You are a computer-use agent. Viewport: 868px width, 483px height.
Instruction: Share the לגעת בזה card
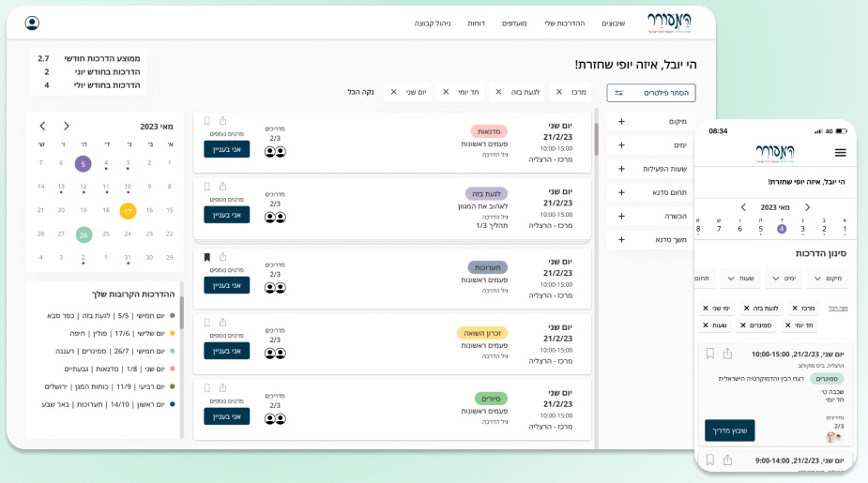(x=222, y=187)
